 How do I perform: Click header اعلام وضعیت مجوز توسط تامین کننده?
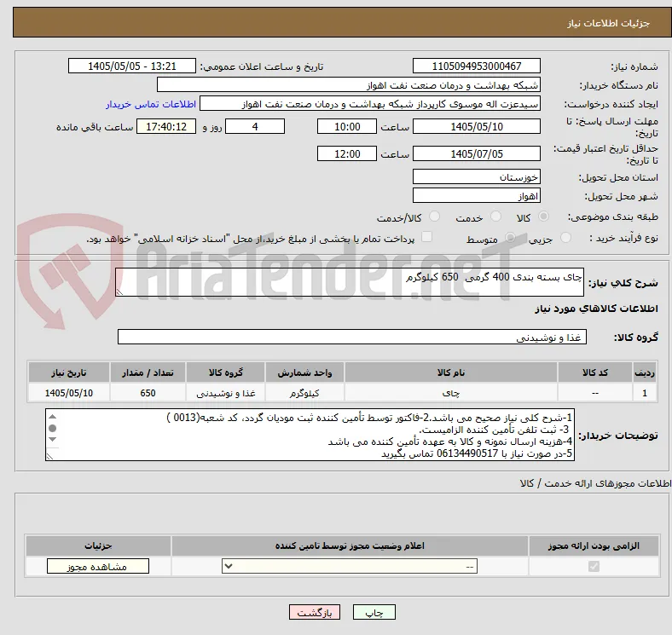pyautogui.click(x=350, y=546)
